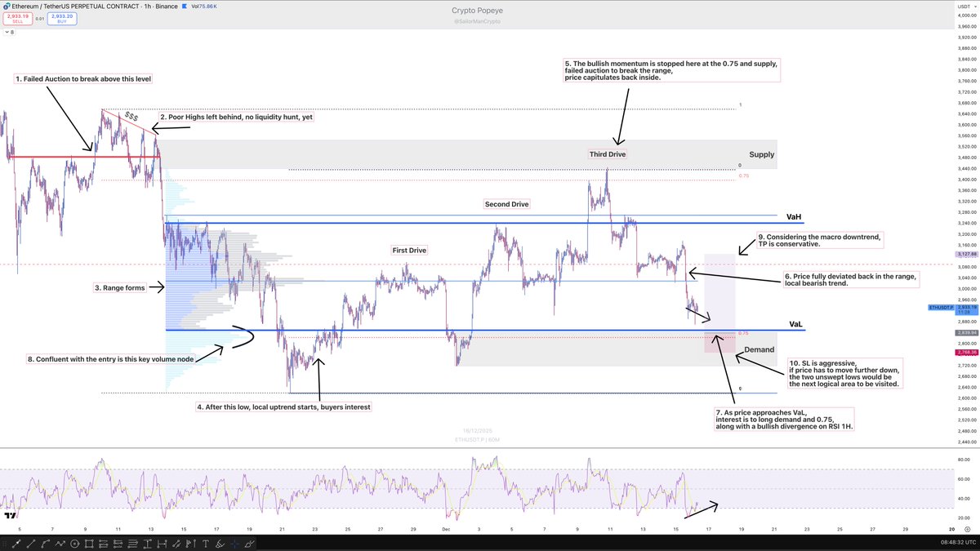Select note '10. SL is aggressive'

[845, 372]
